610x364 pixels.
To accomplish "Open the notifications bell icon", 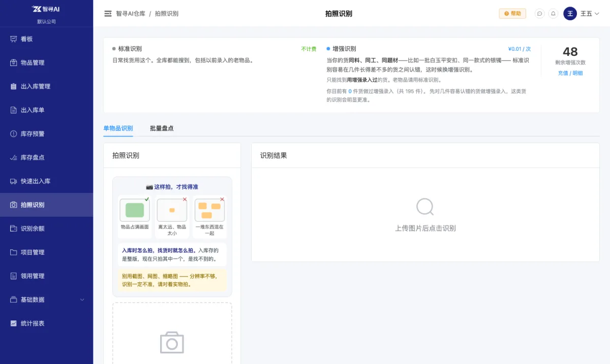I will click(x=554, y=14).
